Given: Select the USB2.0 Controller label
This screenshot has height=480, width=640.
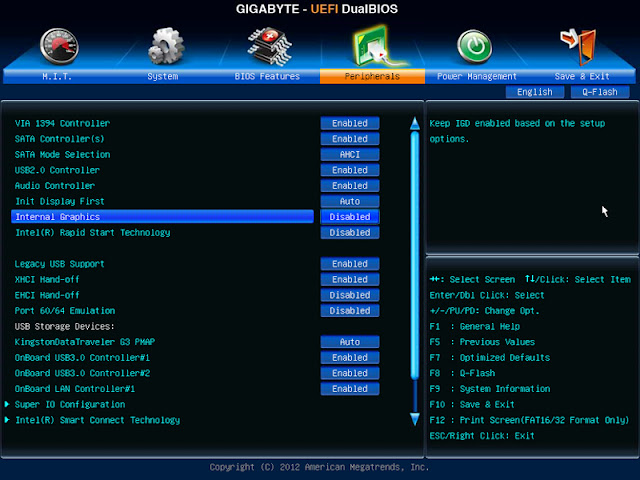Looking at the screenshot, I should coord(57,170).
